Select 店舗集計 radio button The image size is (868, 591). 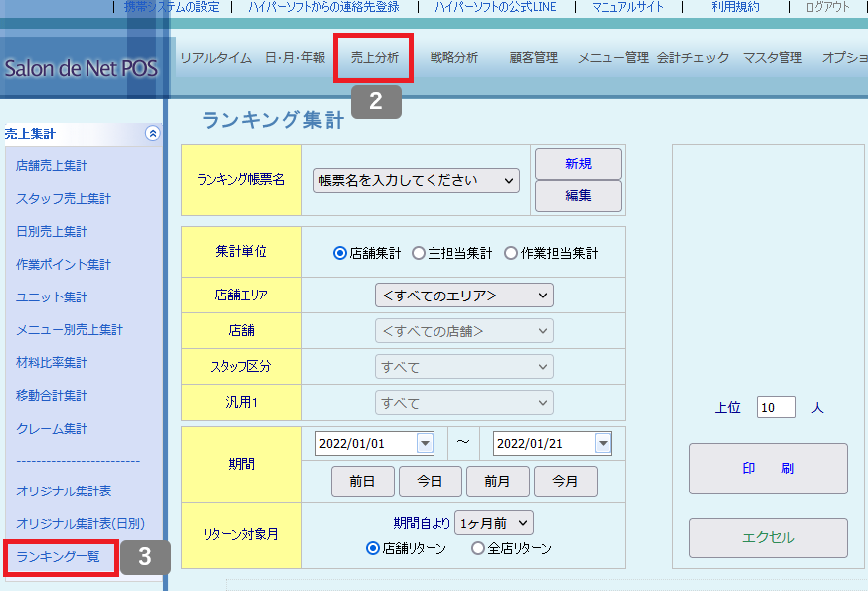click(340, 253)
